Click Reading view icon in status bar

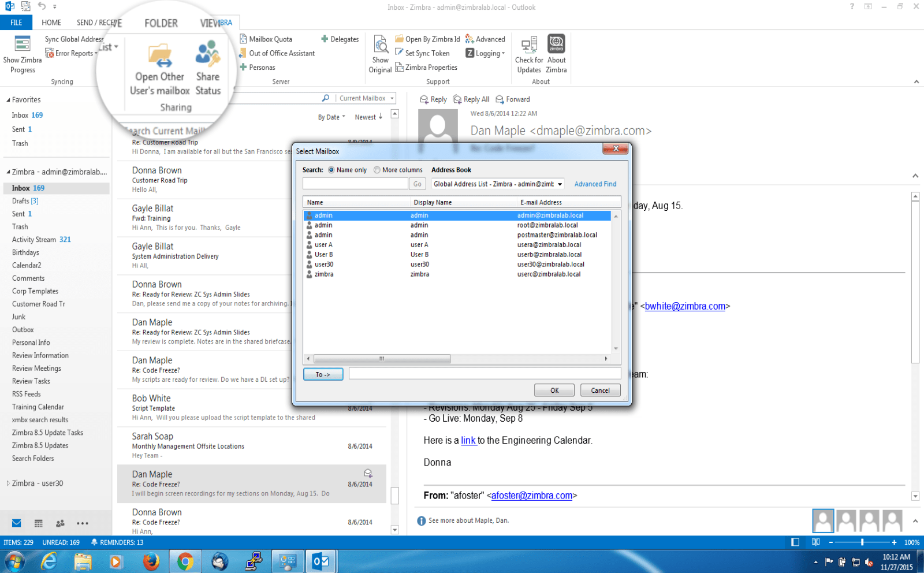(815, 542)
